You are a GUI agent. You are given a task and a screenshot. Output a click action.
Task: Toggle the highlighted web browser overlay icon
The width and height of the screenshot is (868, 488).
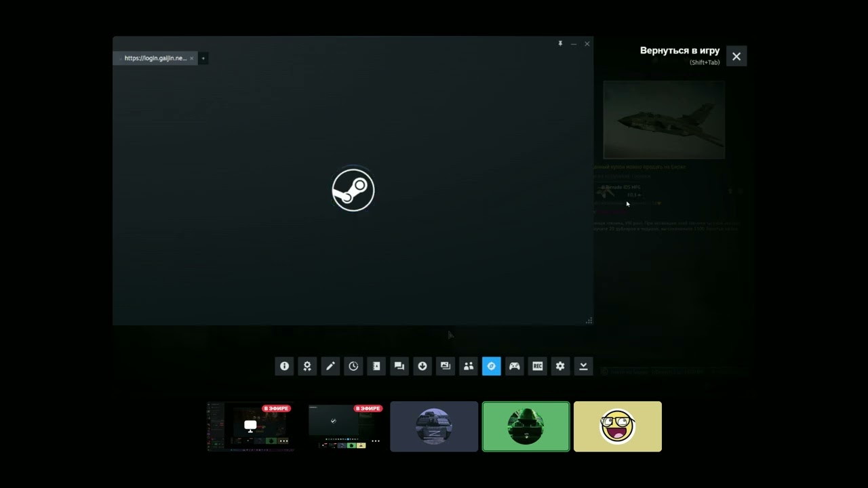tap(492, 366)
